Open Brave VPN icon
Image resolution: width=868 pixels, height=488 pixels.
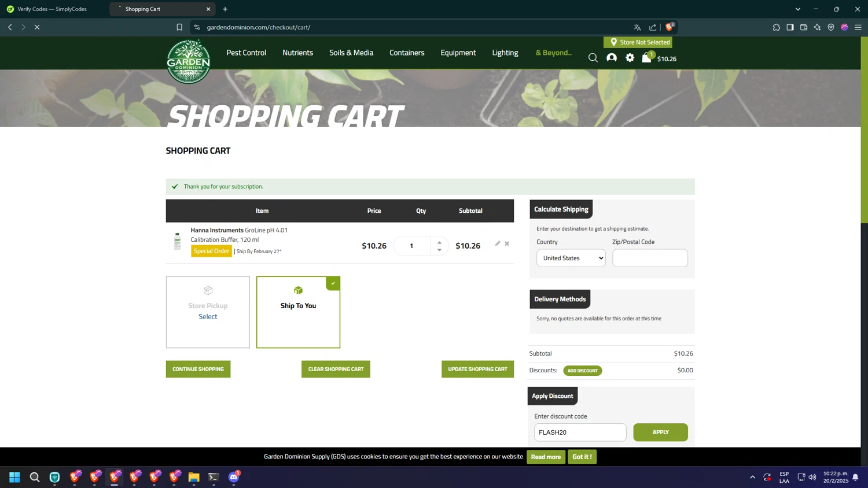tap(831, 27)
